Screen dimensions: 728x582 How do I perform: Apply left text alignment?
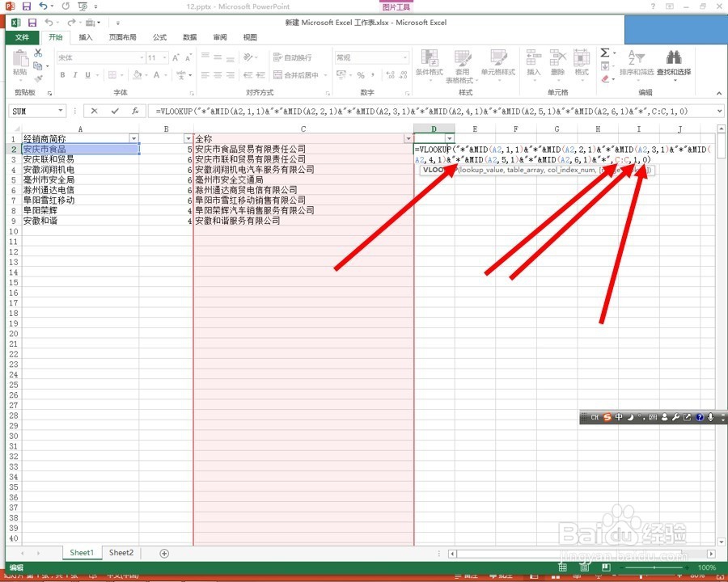tap(205, 74)
